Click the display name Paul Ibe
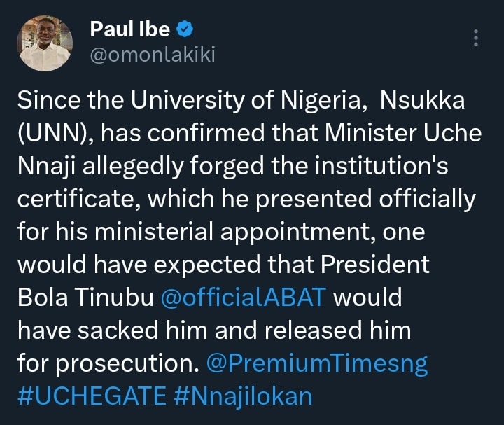 130,29
